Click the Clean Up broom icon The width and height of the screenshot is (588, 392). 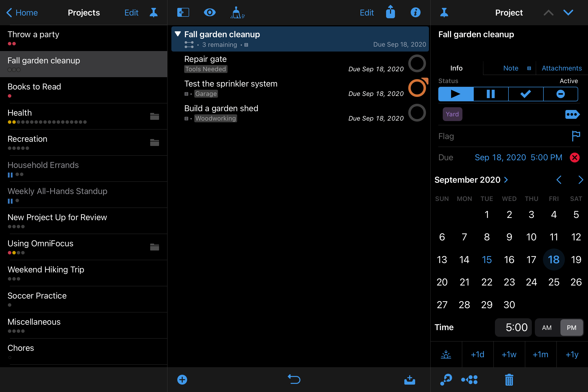(237, 13)
